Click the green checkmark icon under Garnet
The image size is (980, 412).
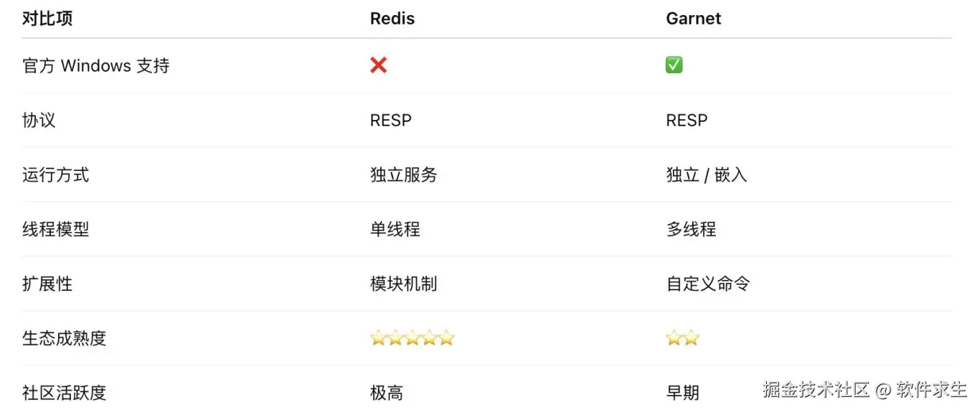tap(674, 65)
